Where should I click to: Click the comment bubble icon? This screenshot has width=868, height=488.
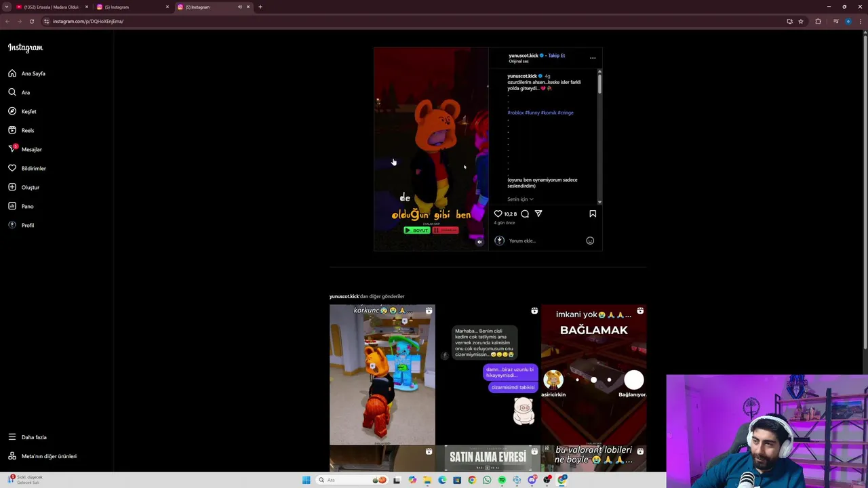525,213
